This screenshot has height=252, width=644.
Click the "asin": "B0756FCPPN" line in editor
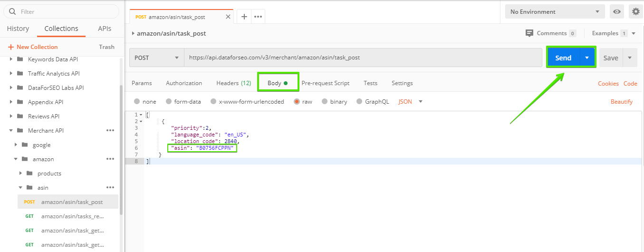pyautogui.click(x=203, y=148)
